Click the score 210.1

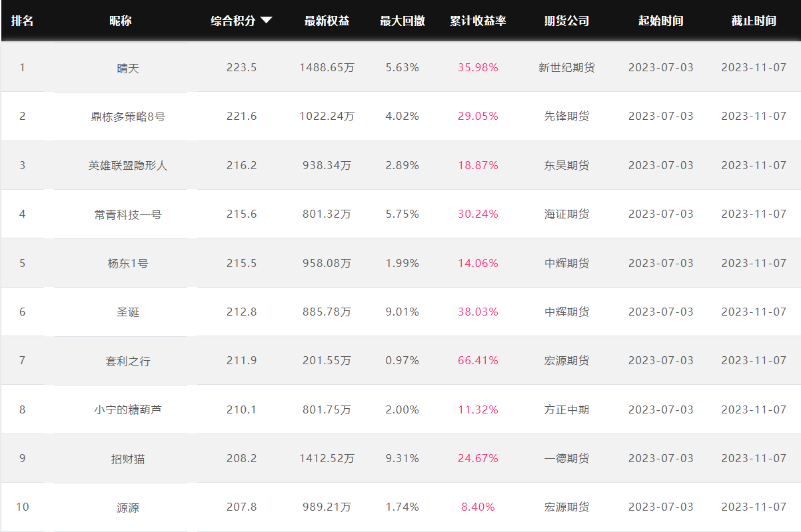point(241,409)
